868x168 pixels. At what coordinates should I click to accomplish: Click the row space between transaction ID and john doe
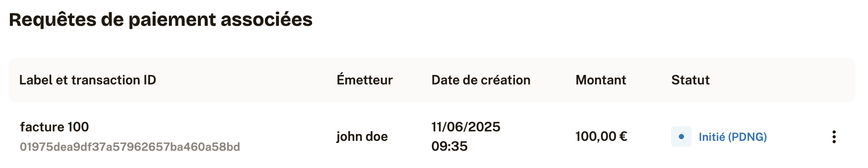(288, 137)
